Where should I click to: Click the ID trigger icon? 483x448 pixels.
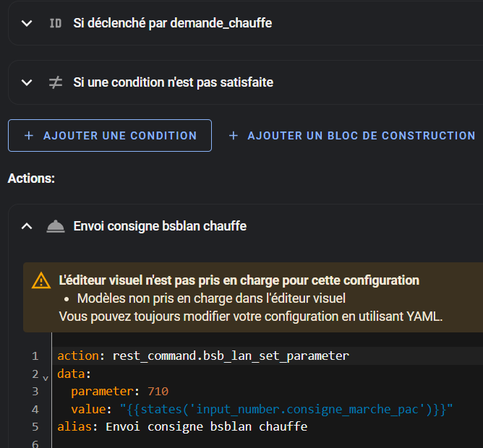pos(56,23)
